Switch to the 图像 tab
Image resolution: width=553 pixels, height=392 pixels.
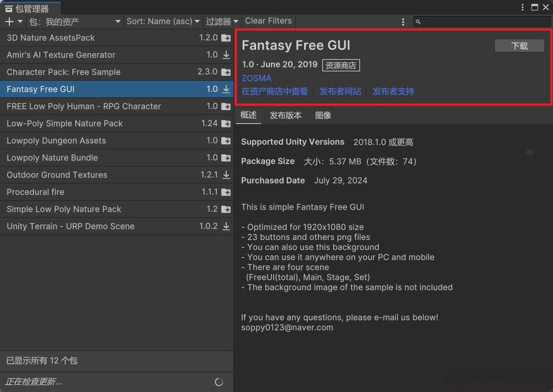click(x=323, y=116)
